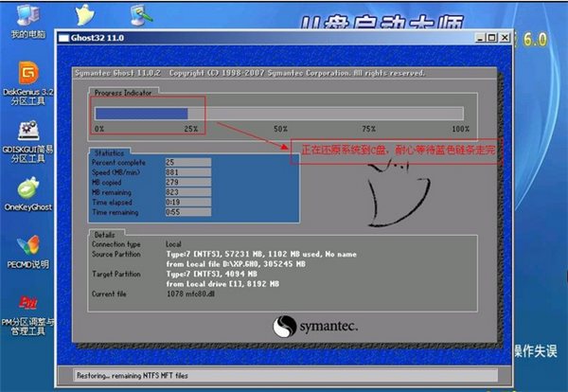Maximize the Ghost32 11.0 window

pyautogui.click(x=492, y=38)
